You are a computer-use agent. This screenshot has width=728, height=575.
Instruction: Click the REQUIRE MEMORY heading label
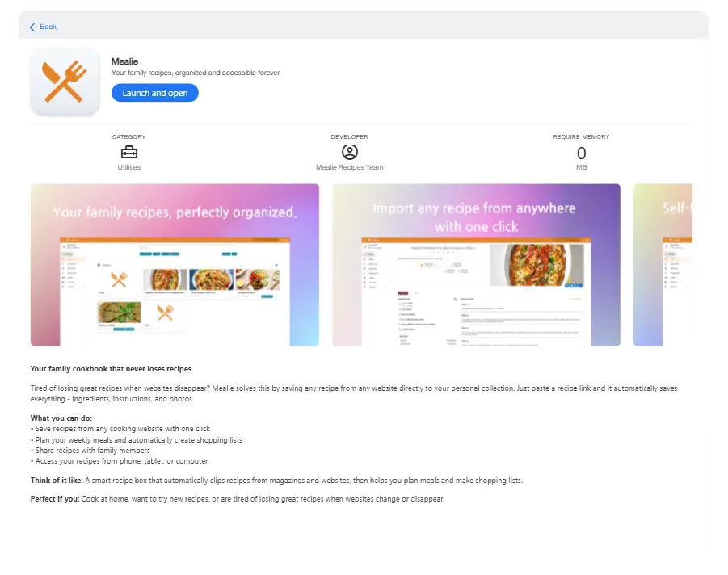[x=581, y=137]
